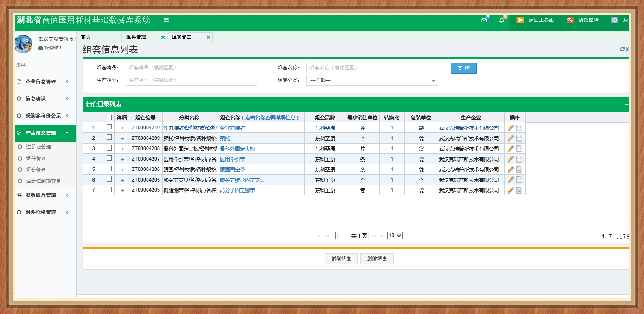
Task: Open the bell alerts icon
Action: coord(501,20)
